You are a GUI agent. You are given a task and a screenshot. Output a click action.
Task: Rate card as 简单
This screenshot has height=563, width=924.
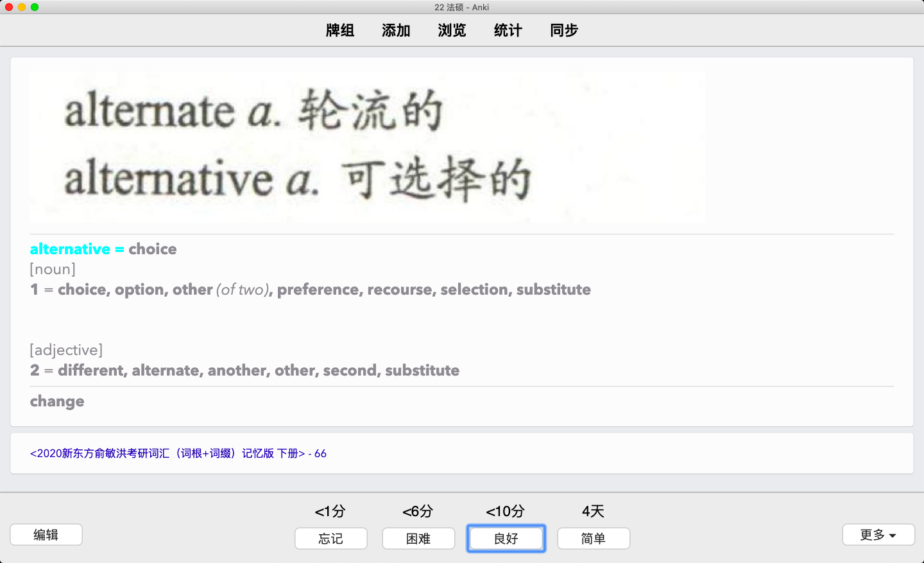pos(594,539)
